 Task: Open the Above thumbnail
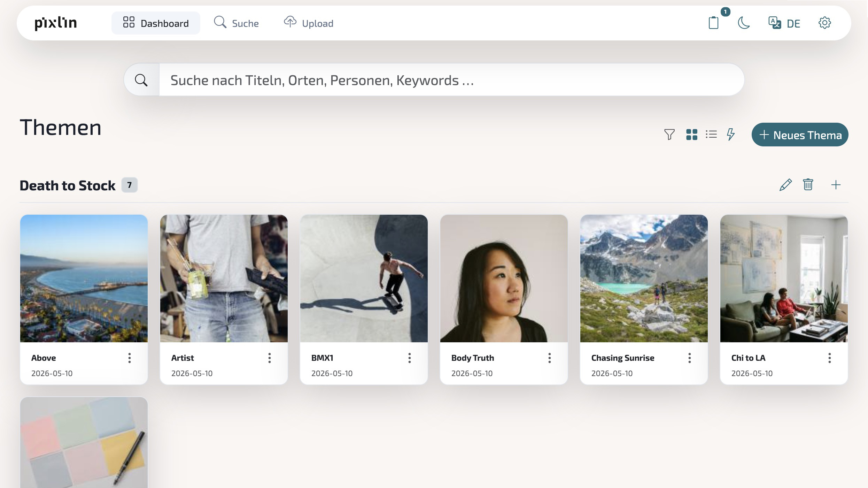tap(84, 279)
